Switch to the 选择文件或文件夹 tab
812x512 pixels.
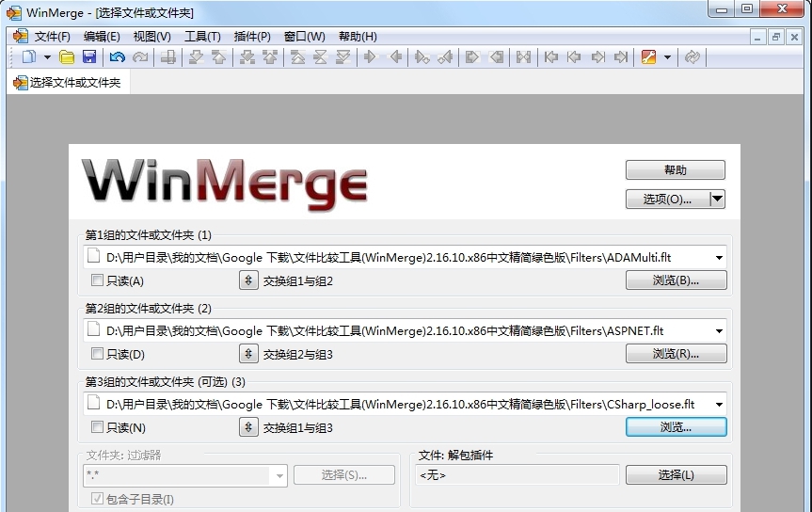coord(68,83)
